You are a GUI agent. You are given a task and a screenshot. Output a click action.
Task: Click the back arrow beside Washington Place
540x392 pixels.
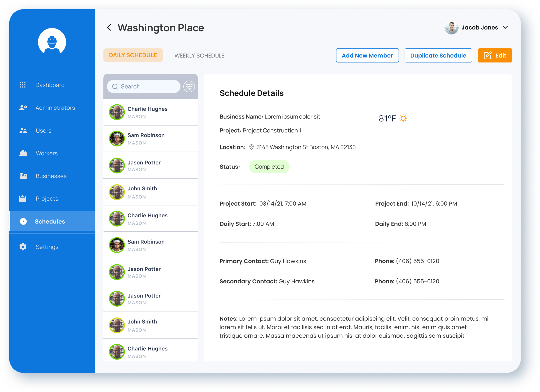(x=109, y=28)
